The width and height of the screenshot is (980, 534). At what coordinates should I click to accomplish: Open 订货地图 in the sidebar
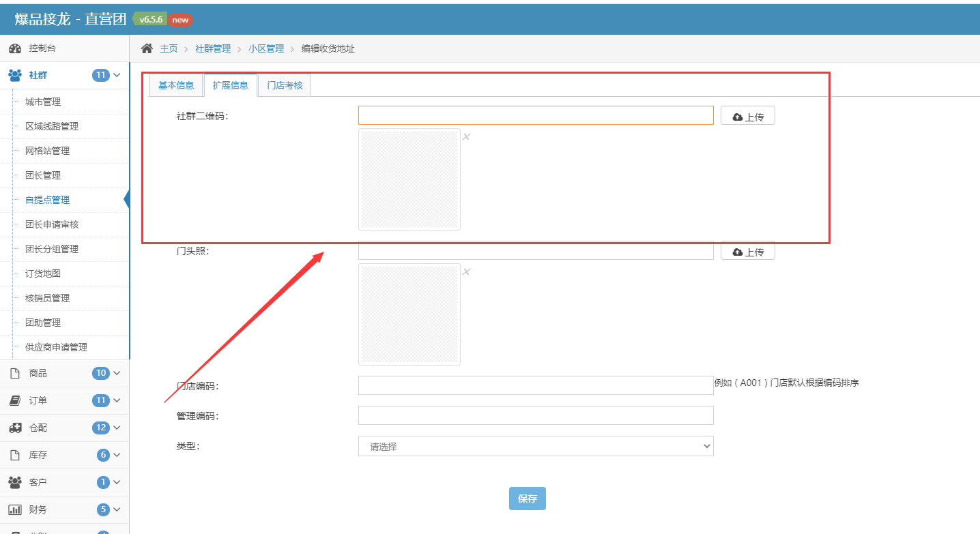click(43, 273)
